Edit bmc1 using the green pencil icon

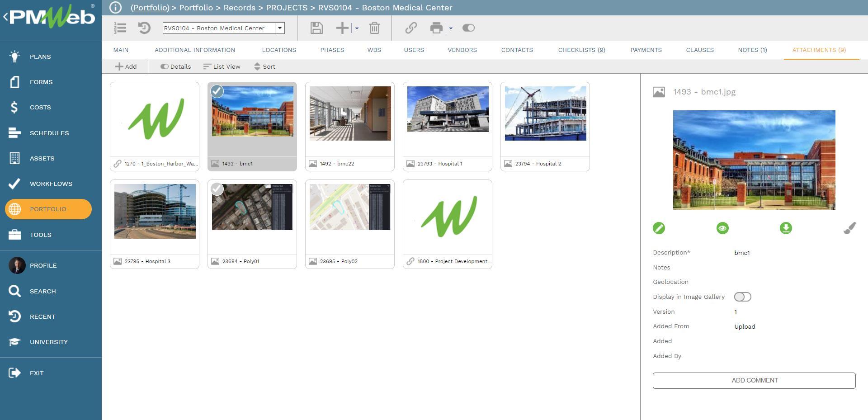tap(658, 228)
